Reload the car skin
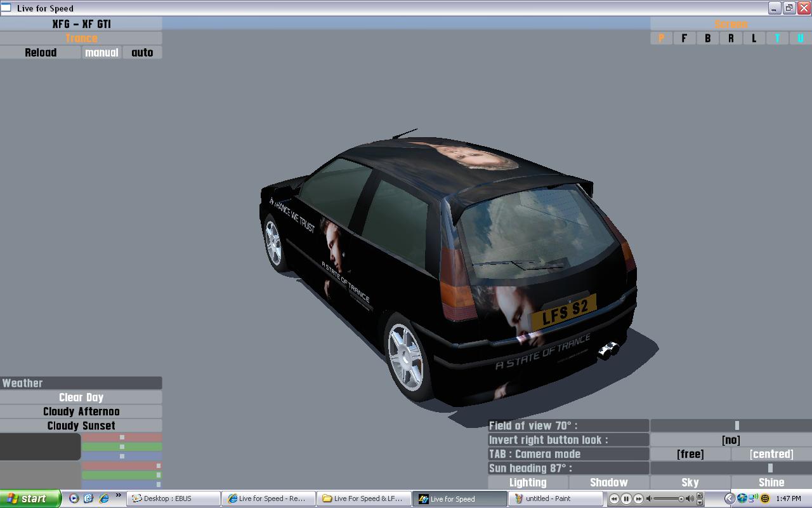This screenshot has height=508, width=812. [41, 53]
